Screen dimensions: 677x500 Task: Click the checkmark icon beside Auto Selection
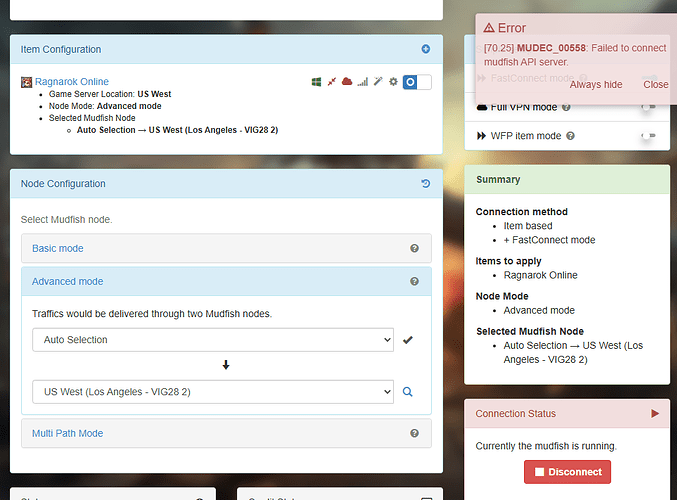pyautogui.click(x=408, y=340)
